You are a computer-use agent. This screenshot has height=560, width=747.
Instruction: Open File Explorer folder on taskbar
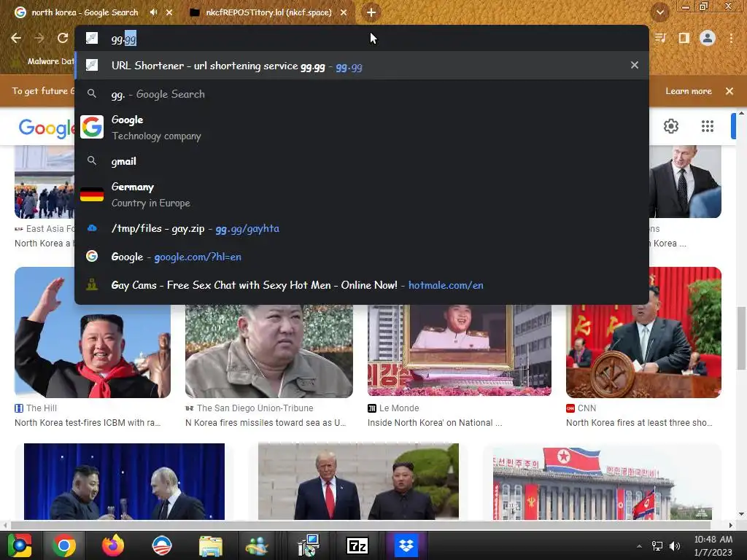(x=211, y=545)
